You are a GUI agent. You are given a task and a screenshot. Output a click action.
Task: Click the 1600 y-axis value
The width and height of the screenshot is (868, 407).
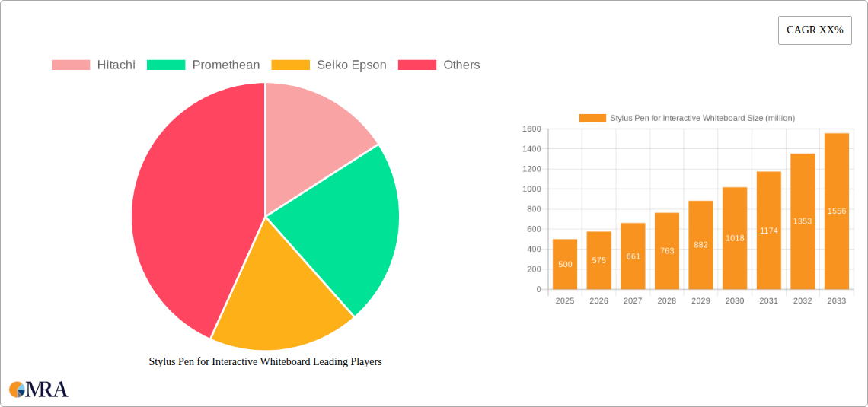coord(531,129)
